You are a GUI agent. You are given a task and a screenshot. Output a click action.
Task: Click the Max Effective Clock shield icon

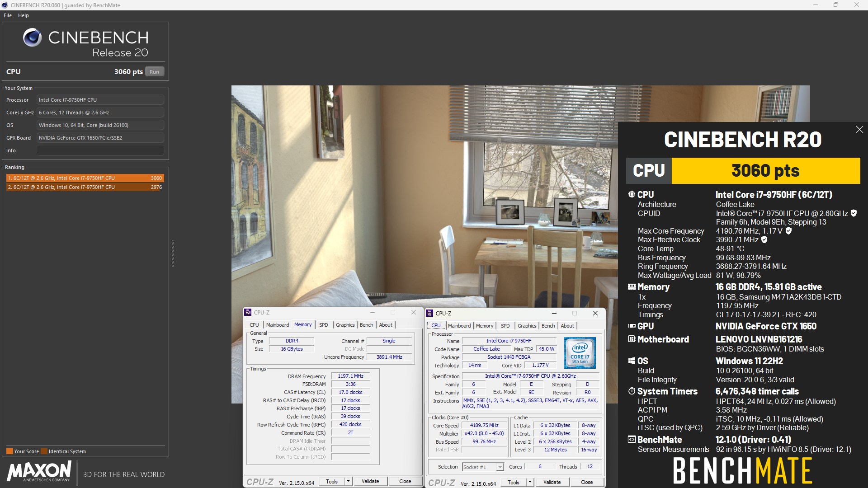(x=764, y=239)
